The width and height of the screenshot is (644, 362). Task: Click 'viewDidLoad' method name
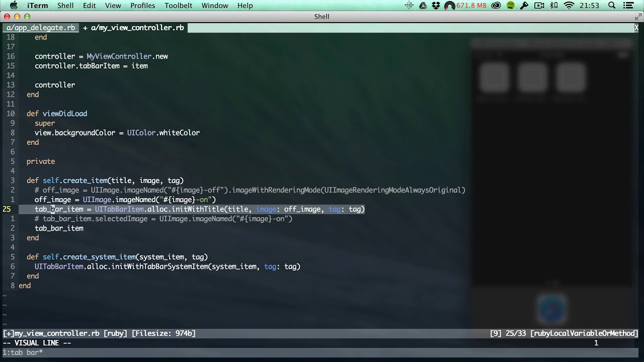tap(65, 114)
